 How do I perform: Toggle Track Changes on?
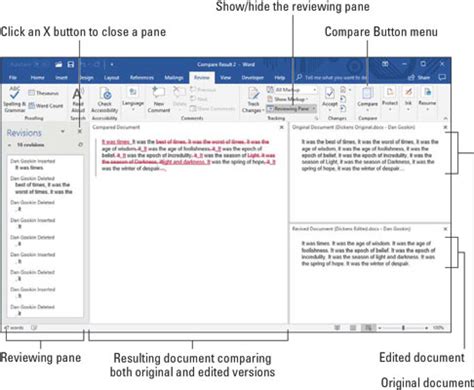[253, 100]
